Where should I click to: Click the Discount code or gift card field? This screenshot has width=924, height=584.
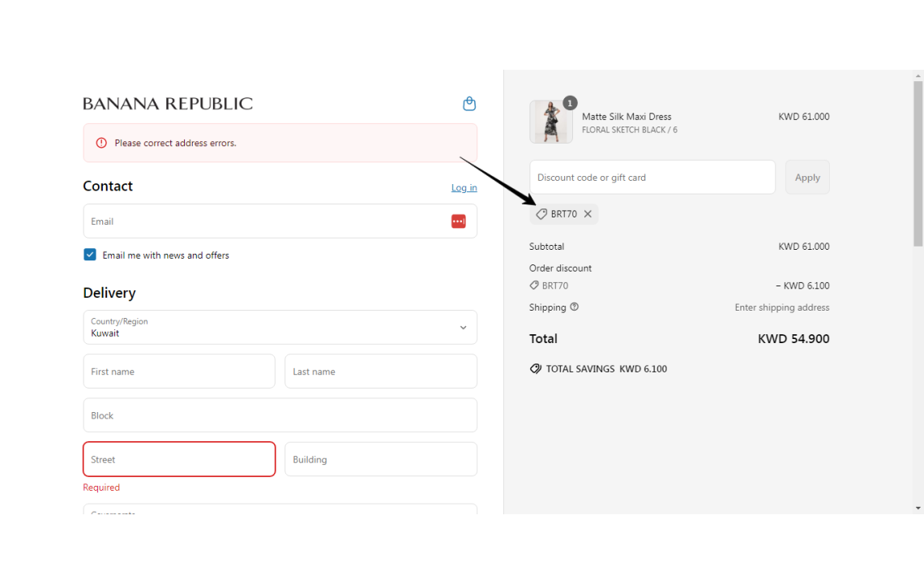[652, 177]
